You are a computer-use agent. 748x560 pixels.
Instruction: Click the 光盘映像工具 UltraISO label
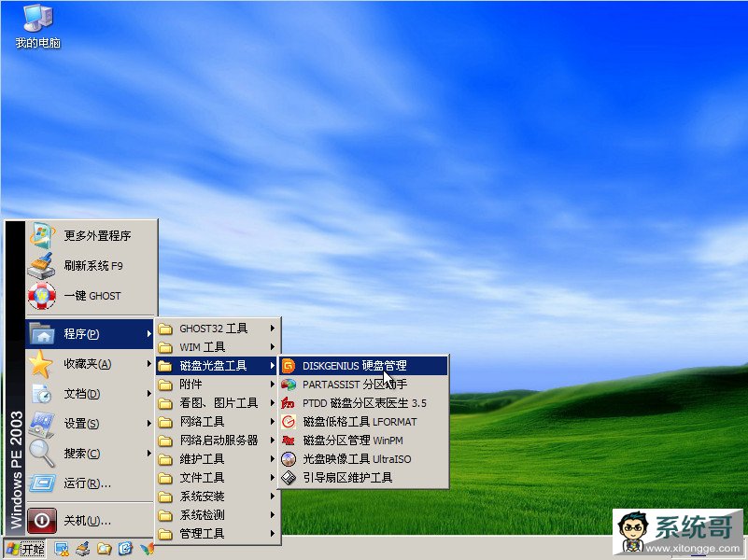coord(358,459)
